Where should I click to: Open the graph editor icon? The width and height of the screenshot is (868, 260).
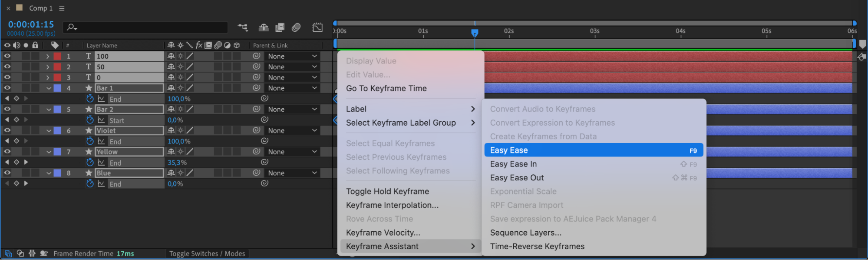(x=317, y=27)
